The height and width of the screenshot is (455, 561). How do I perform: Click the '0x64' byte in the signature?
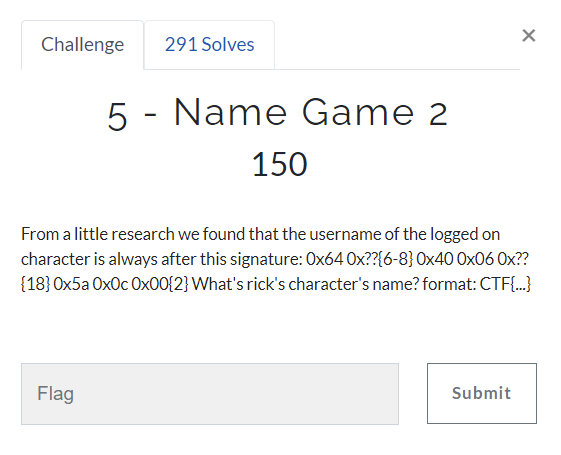tap(325, 259)
